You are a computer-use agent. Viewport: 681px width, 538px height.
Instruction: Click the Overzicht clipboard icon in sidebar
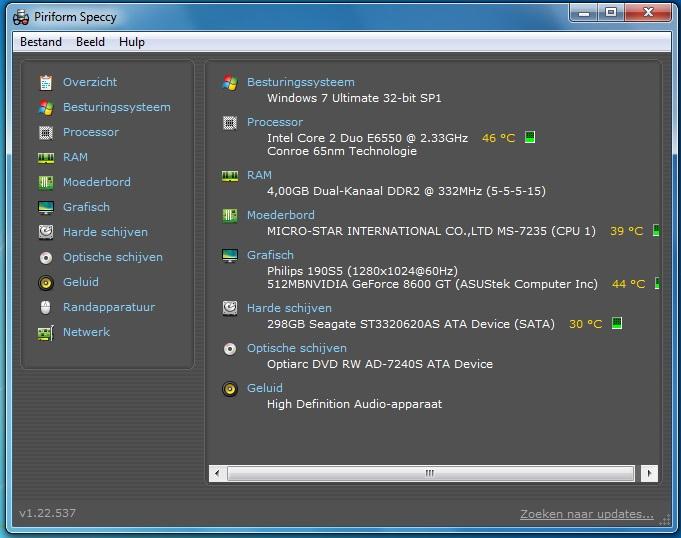pos(46,83)
